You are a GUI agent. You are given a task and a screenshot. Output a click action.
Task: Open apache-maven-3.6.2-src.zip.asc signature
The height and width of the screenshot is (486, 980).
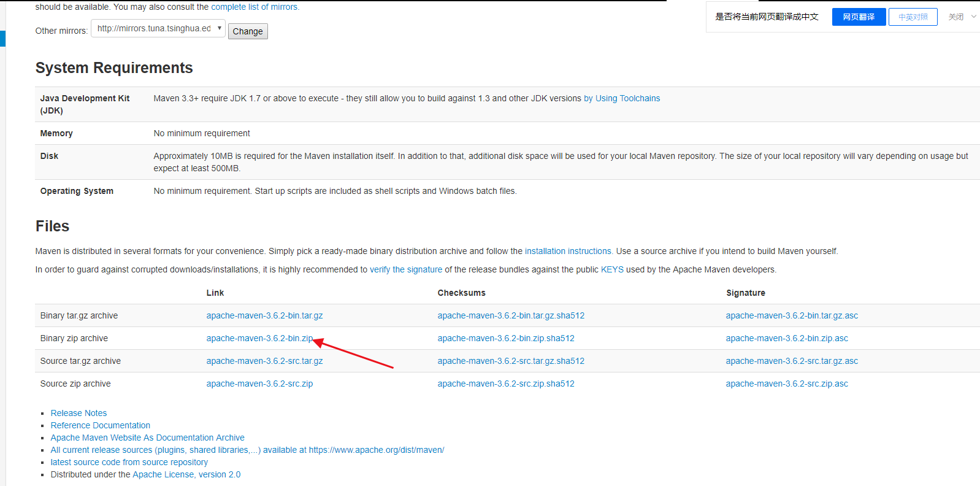(787, 384)
